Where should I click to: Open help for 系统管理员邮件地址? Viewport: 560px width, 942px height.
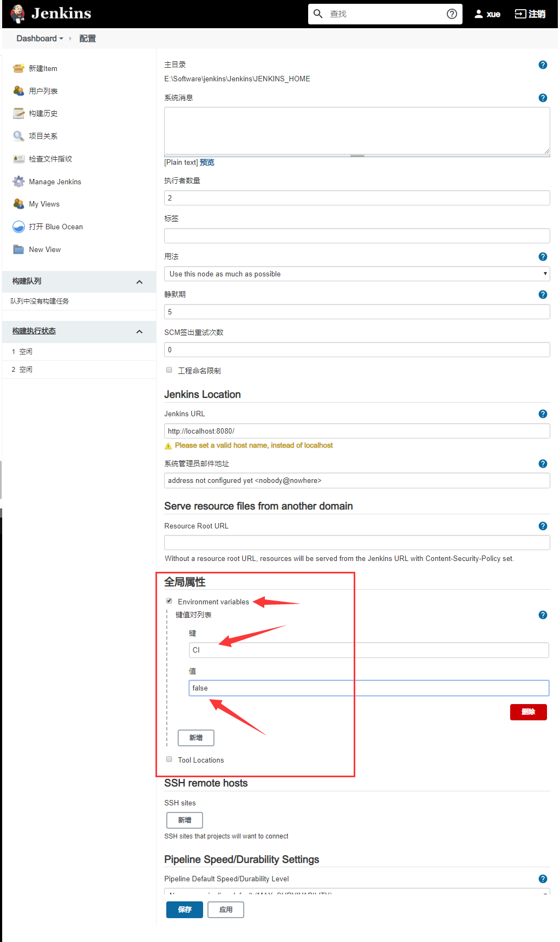pyautogui.click(x=543, y=464)
